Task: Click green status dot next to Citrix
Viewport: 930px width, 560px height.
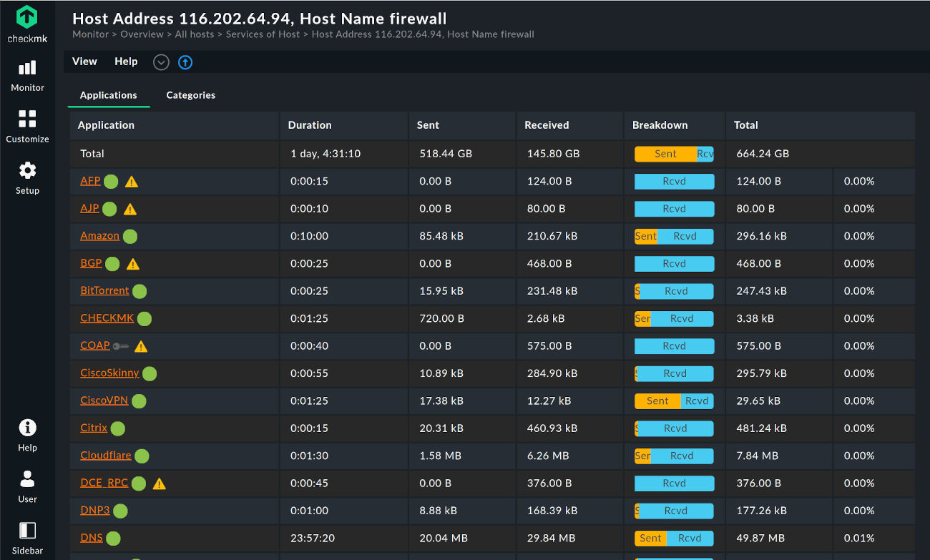Action: point(117,428)
